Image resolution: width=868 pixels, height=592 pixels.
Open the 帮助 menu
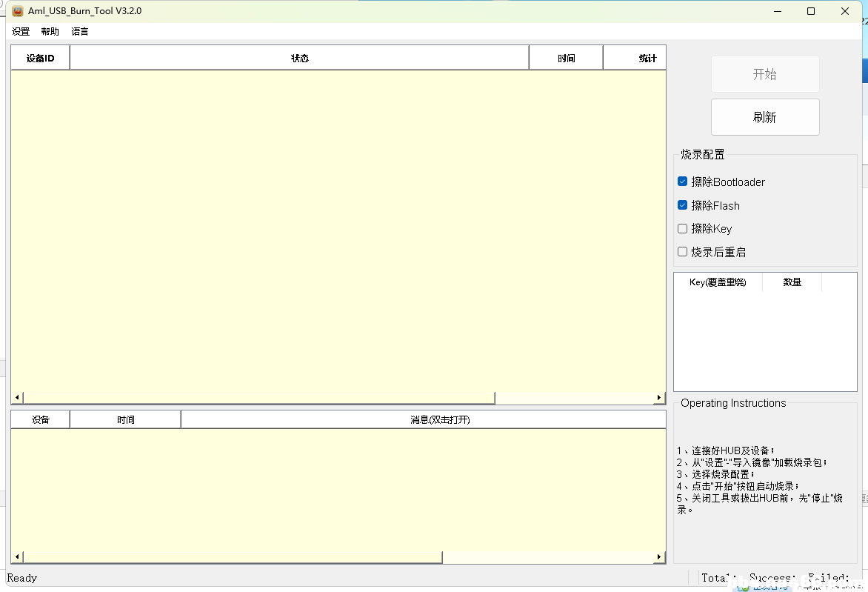tap(50, 32)
